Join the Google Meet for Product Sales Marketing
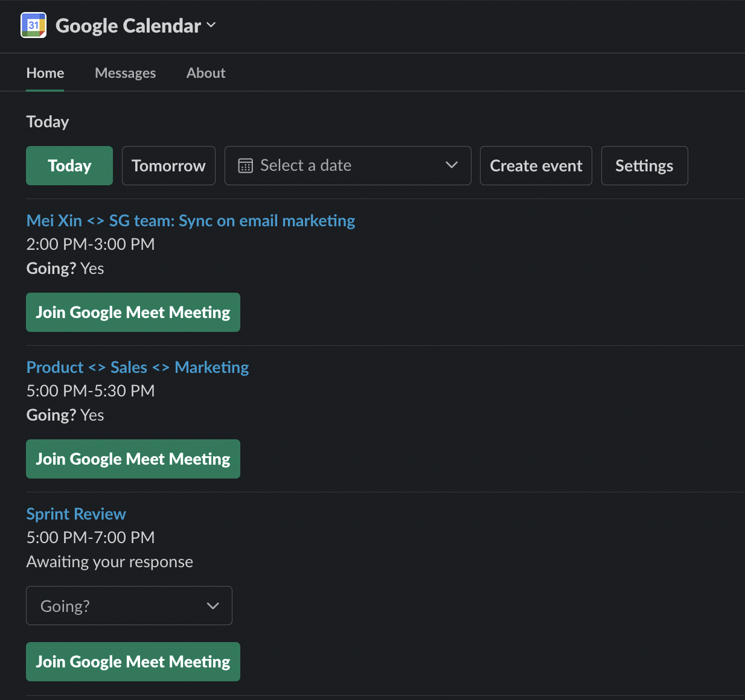The width and height of the screenshot is (745, 700). pos(133,459)
